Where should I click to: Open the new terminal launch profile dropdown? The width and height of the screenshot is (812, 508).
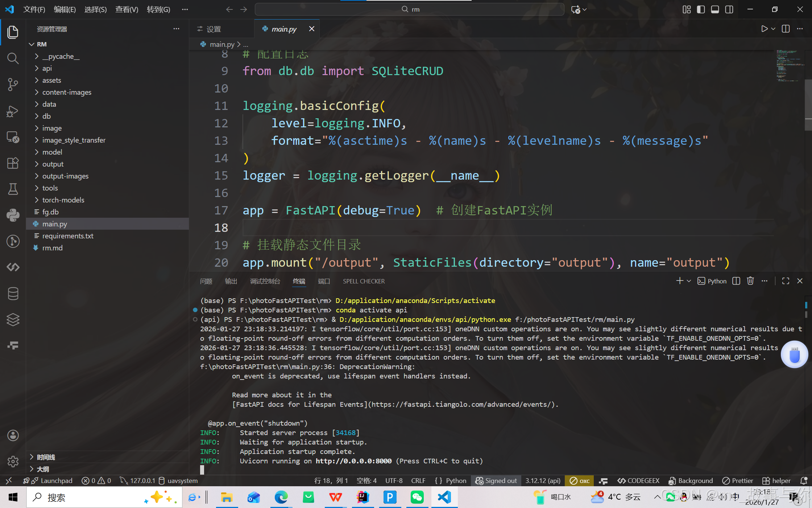pos(689,281)
